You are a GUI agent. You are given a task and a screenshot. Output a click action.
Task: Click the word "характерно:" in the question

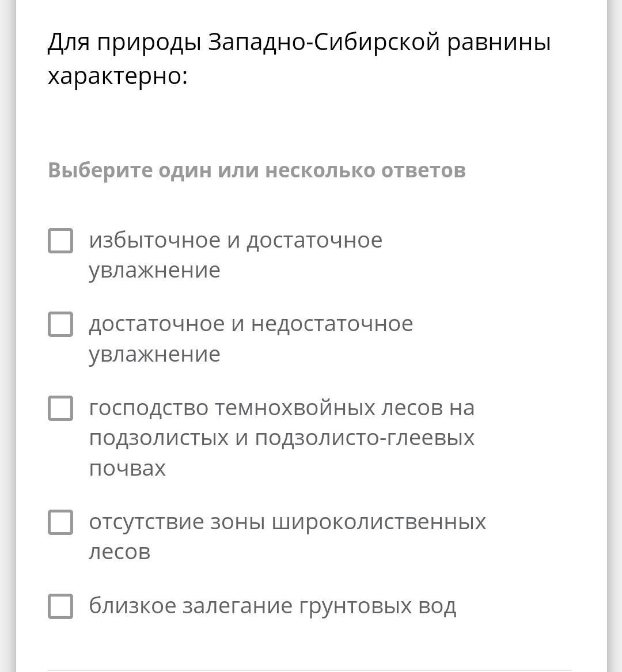pyautogui.click(x=117, y=76)
